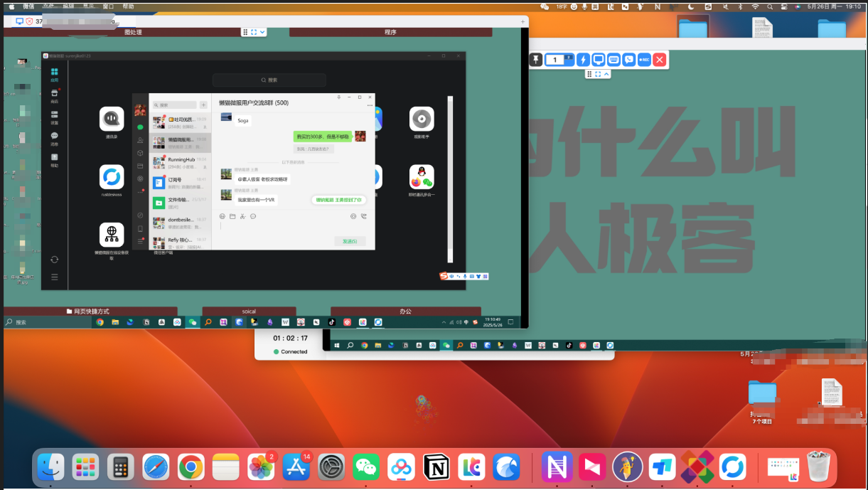Collapse the remote toolbar with chevron up
This screenshot has height=490, width=868.
click(606, 74)
